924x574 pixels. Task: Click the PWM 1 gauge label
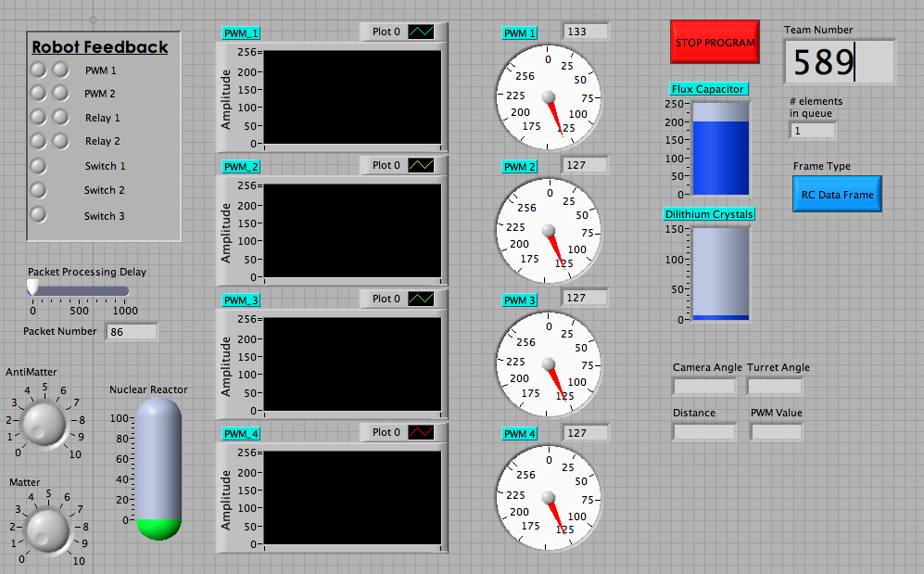519,33
